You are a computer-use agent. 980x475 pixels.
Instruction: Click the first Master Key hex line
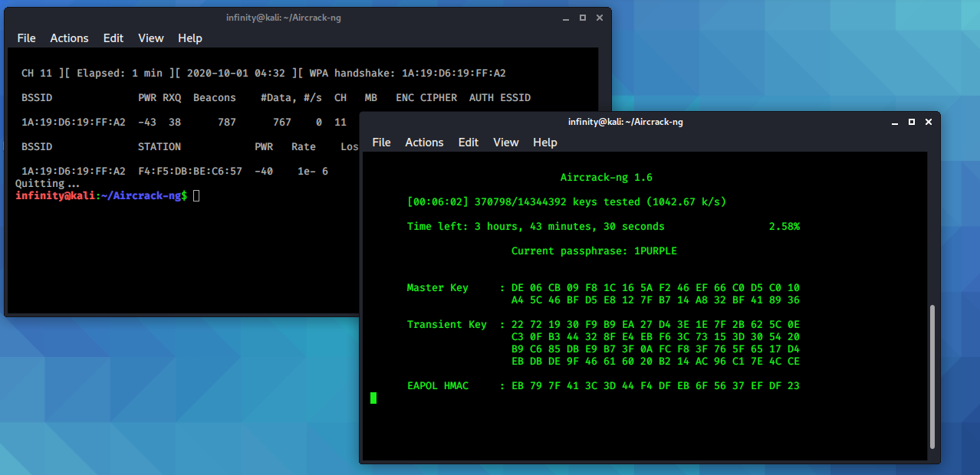[656, 288]
